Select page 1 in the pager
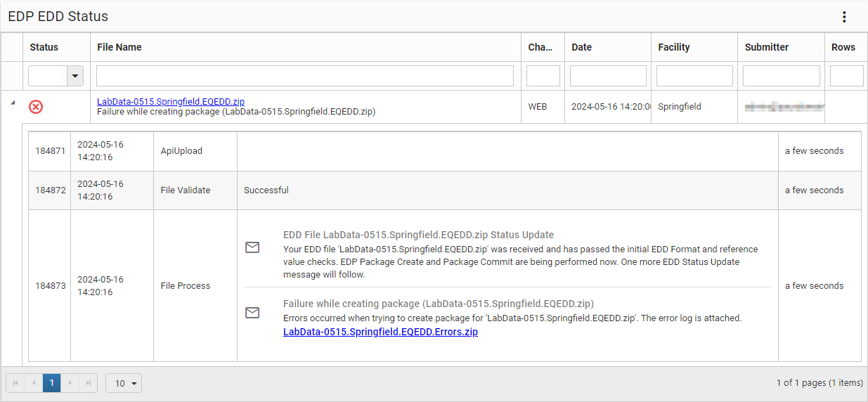The width and height of the screenshot is (868, 402). (x=52, y=383)
